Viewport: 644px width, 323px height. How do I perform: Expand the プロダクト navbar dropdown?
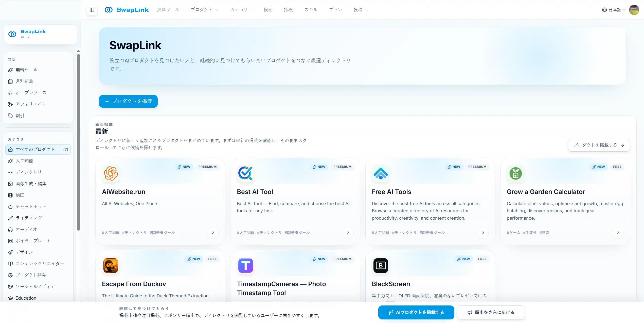(x=205, y=10)
